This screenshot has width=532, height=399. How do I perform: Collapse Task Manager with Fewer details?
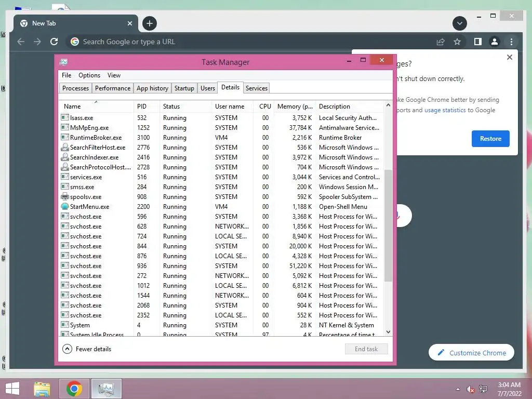point(87,349)
